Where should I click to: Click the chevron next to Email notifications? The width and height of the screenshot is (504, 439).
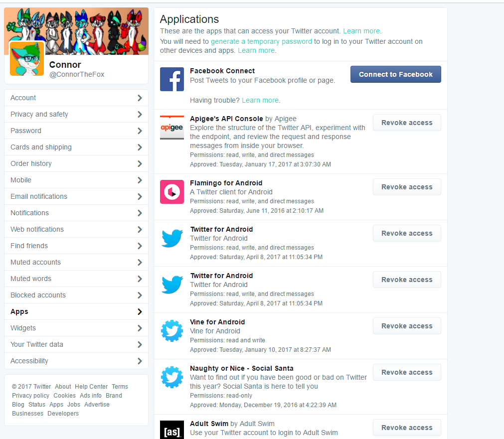tap(140, 197)
